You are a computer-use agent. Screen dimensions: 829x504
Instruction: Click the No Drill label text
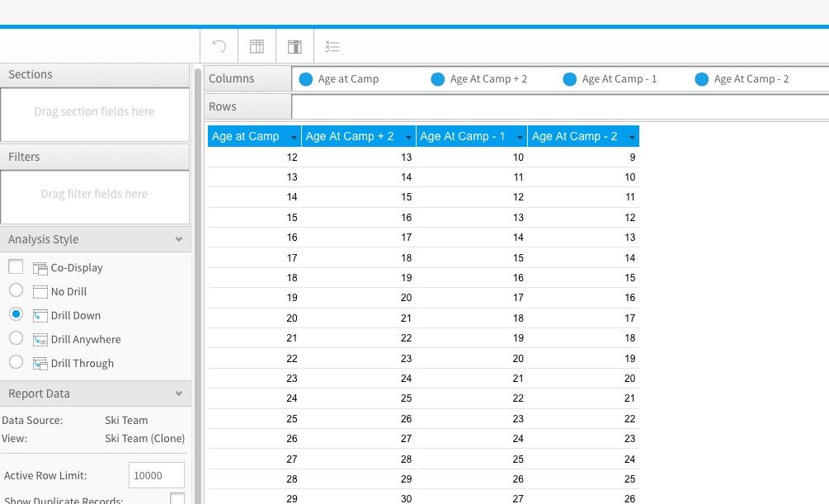68,292
